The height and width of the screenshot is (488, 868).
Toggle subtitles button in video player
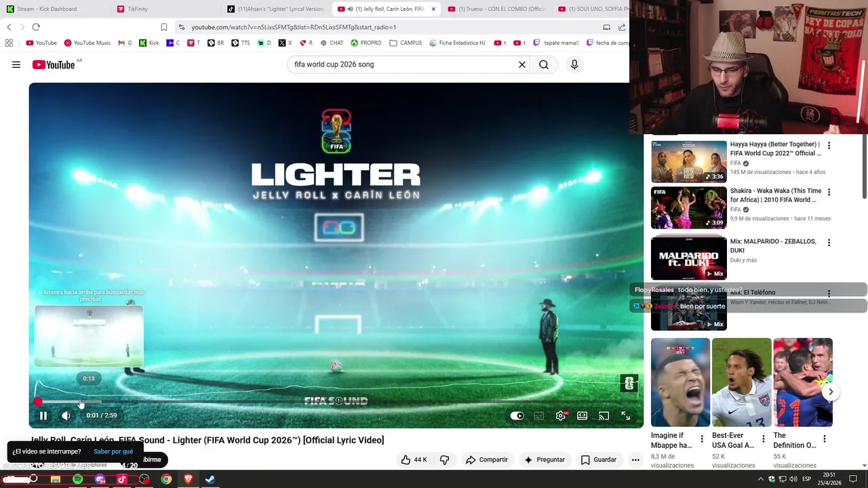click(539, 415)
